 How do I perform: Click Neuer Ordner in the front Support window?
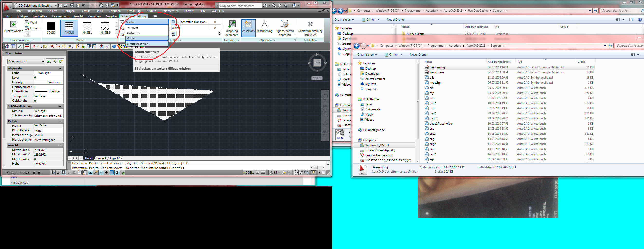(x=418, y=55)
